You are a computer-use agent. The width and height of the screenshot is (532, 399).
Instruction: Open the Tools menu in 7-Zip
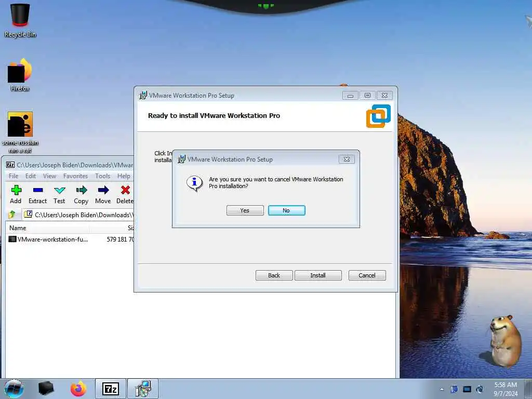(102, 176)
